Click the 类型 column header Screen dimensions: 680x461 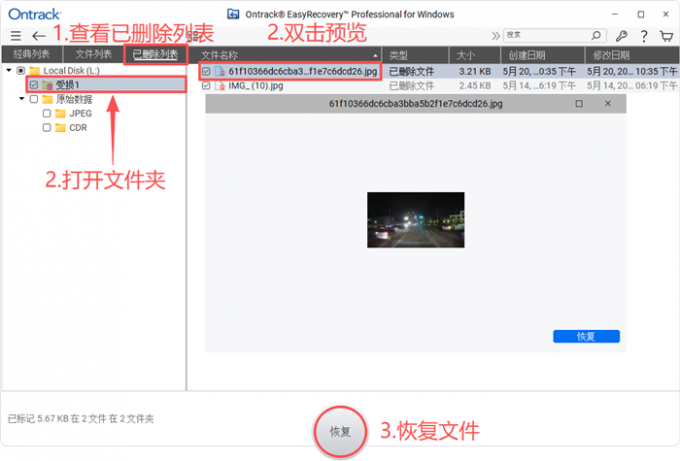coord(415,56)
